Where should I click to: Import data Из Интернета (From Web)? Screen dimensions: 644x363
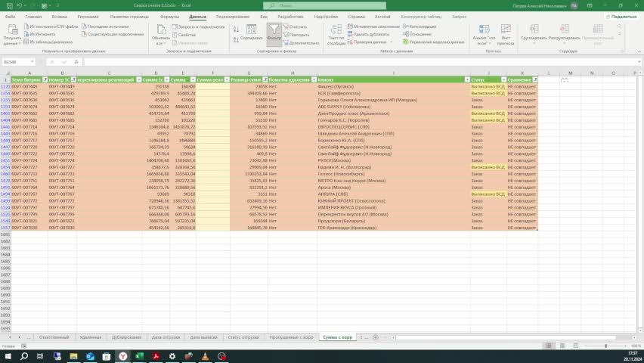(39, 34)
